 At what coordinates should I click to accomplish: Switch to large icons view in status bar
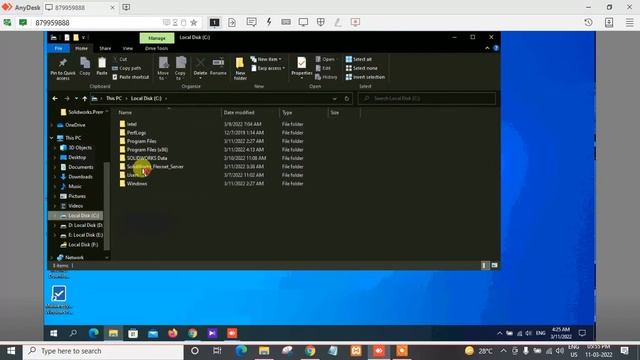[x=494, y=265]
